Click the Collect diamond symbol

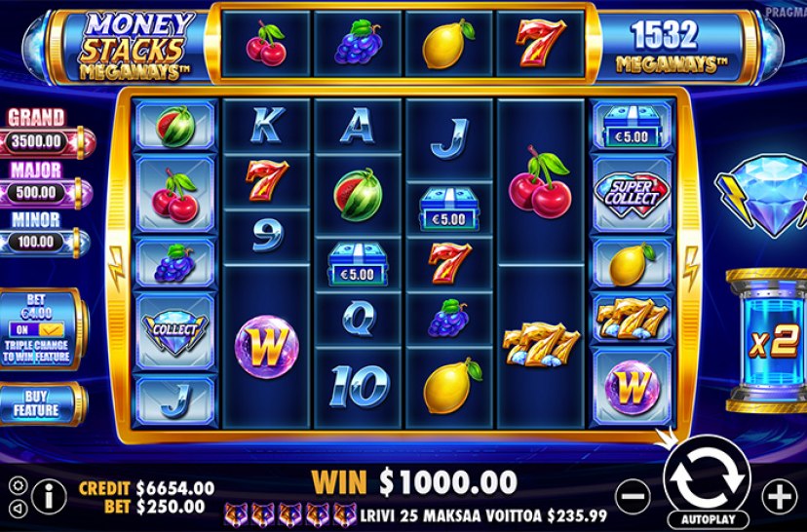(x=174, y=331)
